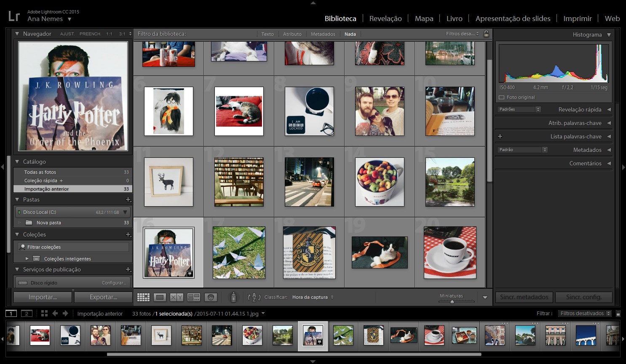The height and width of the screenshot is (364, 626).
Task: Open second window display 2 icon
Action: pyautogui.click(x=27, y=314)
